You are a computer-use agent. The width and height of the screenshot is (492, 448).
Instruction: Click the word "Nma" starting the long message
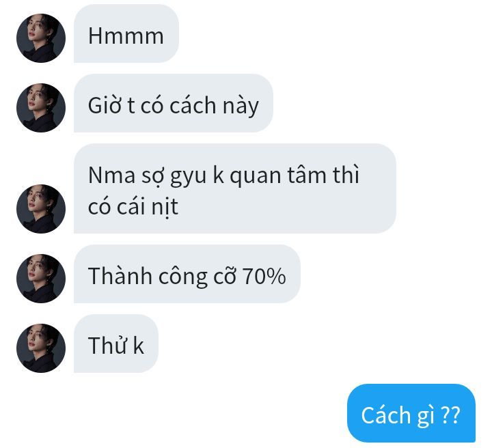point(111,176)
